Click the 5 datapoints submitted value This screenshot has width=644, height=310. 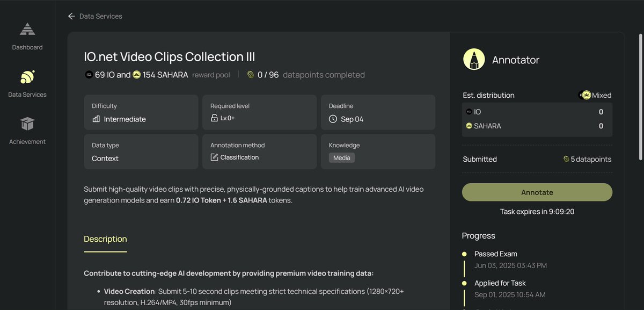coord(591,159)
